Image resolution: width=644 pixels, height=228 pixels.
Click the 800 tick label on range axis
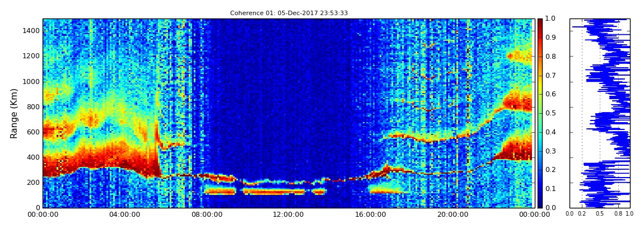tap(33, 107)
